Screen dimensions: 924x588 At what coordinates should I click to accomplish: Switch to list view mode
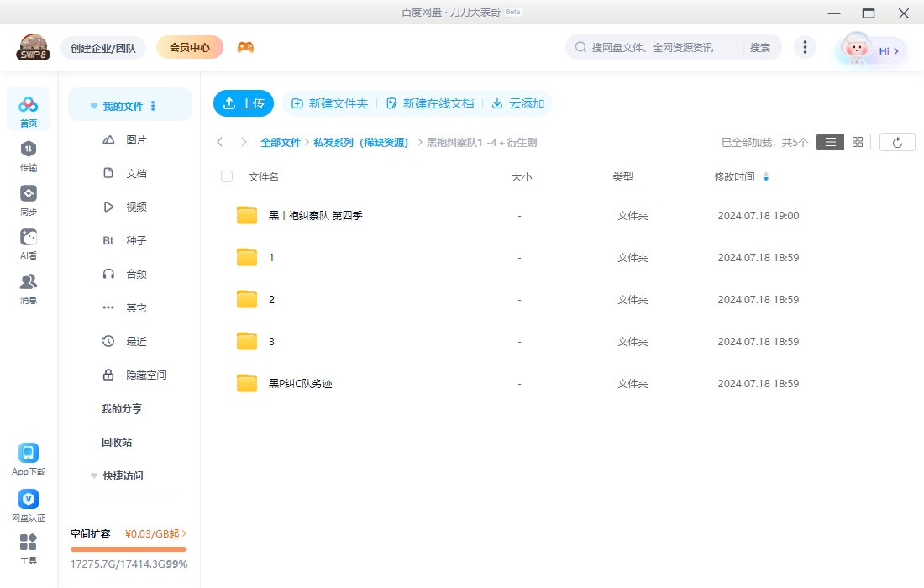coord(830,142)
